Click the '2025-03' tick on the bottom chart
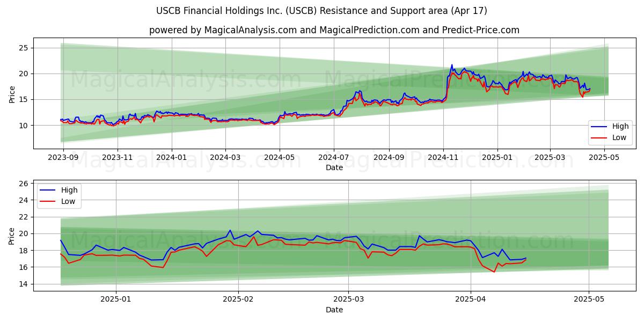 (x=348, y=299)
